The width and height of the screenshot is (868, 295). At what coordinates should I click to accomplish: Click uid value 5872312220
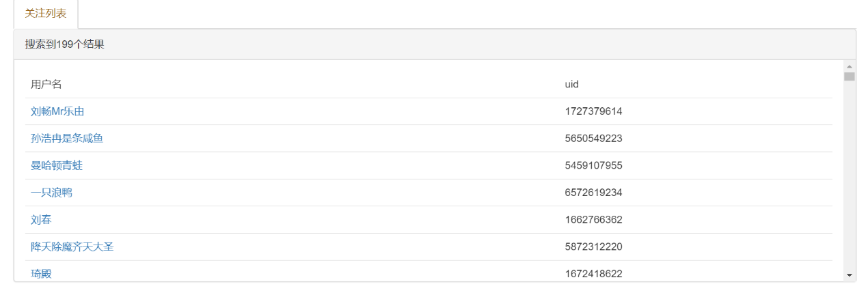(593, 247)
